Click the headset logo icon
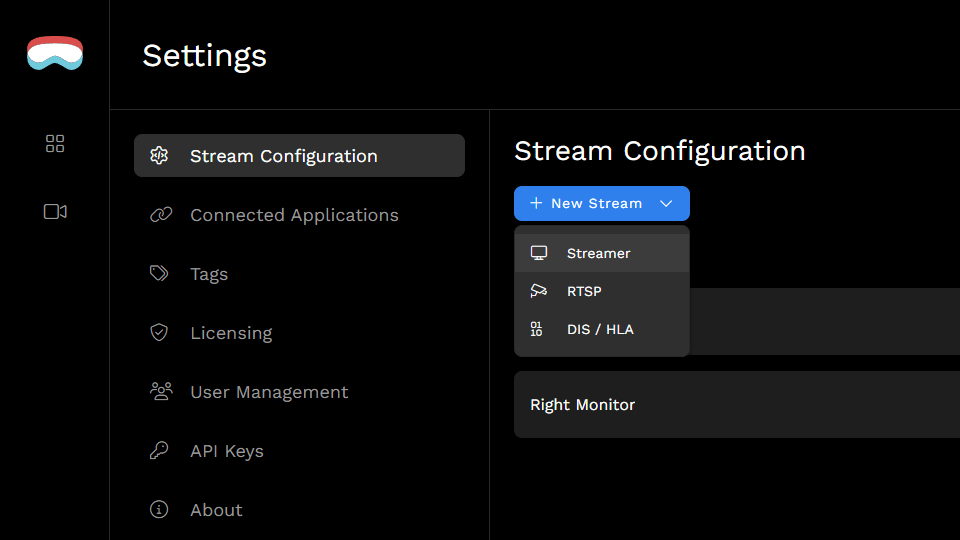The image size is (960, 540). pyautogui.click(x=55, y=53)
